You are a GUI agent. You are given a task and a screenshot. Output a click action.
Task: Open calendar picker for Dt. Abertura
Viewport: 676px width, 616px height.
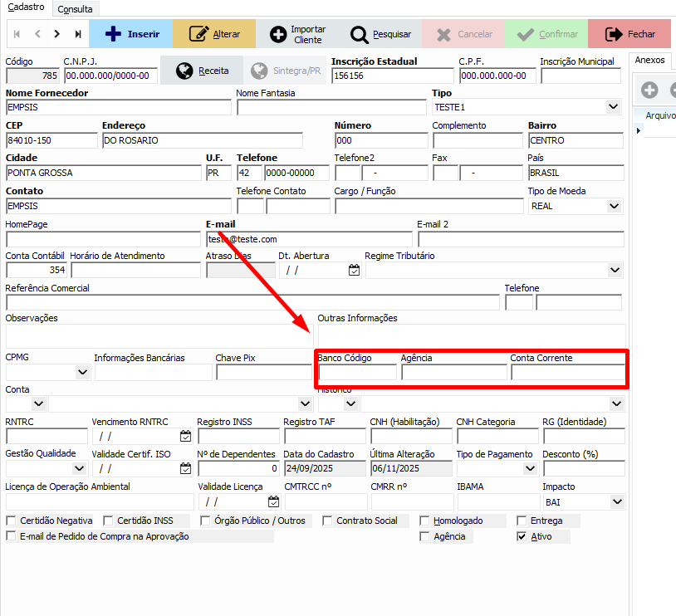pyautogui.click(x=354, y=270)
